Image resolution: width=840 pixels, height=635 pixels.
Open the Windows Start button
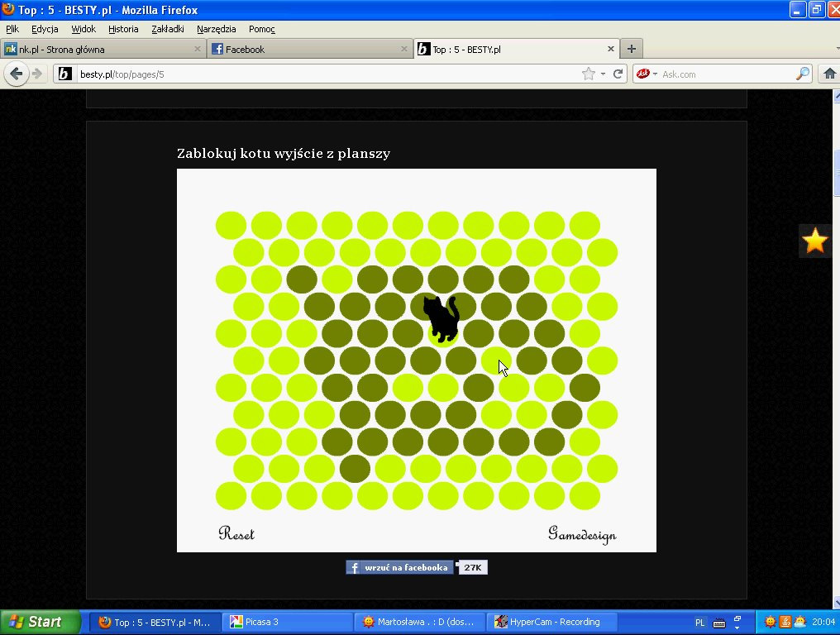tap(41, 622)
